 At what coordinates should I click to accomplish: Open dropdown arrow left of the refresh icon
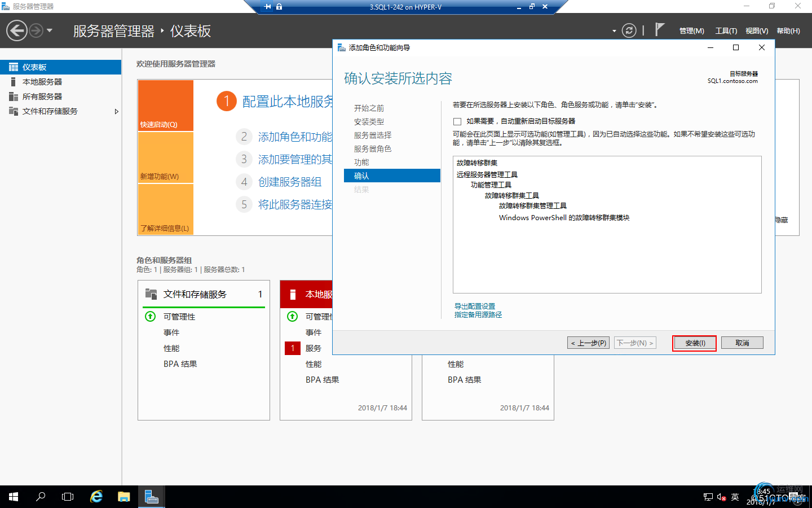click(614, 31)
